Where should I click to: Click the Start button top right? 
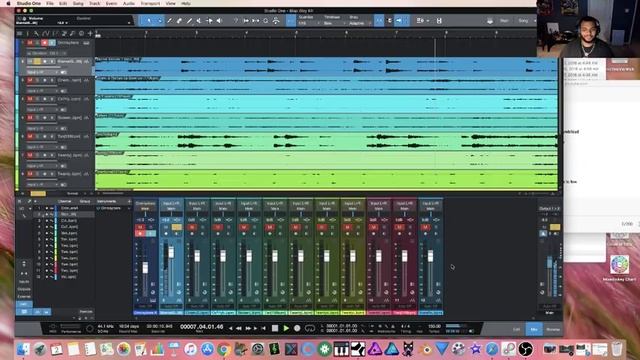pyautogui.click(x=504, y=21)
